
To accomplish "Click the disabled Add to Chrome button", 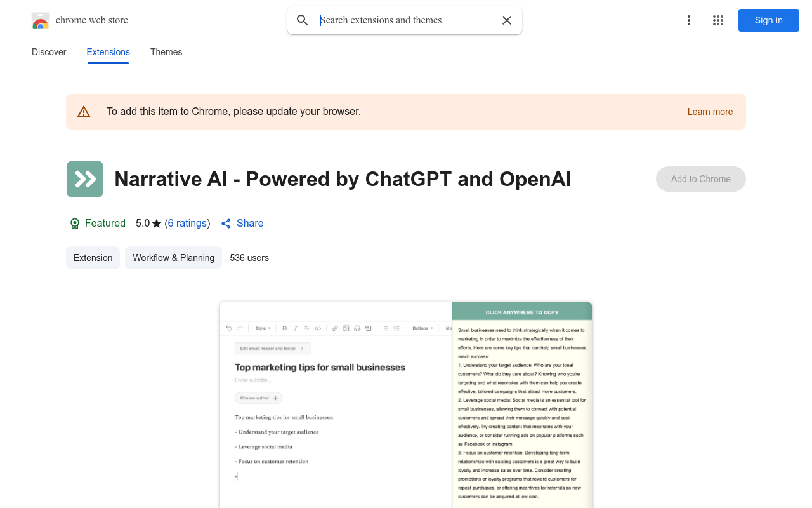I will tap(701, 179).
